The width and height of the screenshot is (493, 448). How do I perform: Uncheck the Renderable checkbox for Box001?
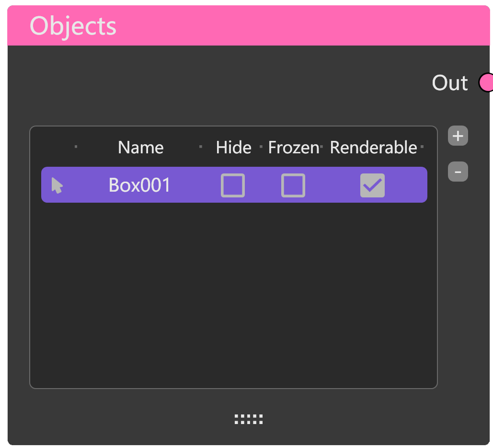tap(372, 185)
